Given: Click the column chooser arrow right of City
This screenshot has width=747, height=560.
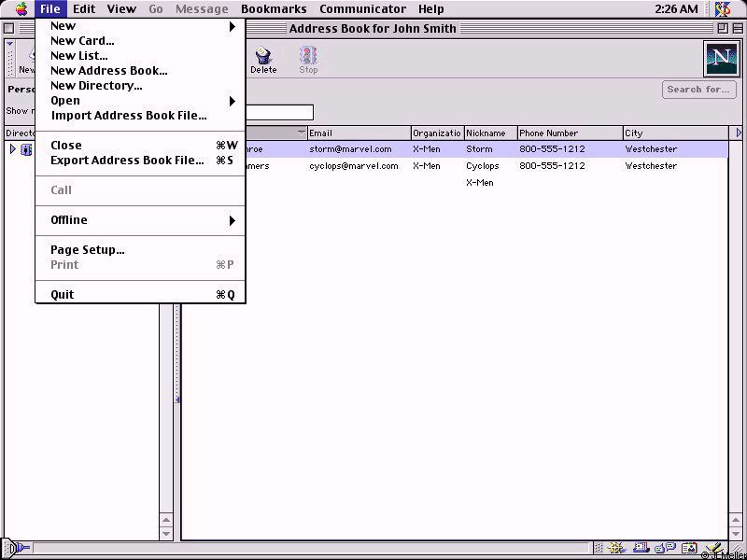Looking at the screenshot, I should coord(739,133).
